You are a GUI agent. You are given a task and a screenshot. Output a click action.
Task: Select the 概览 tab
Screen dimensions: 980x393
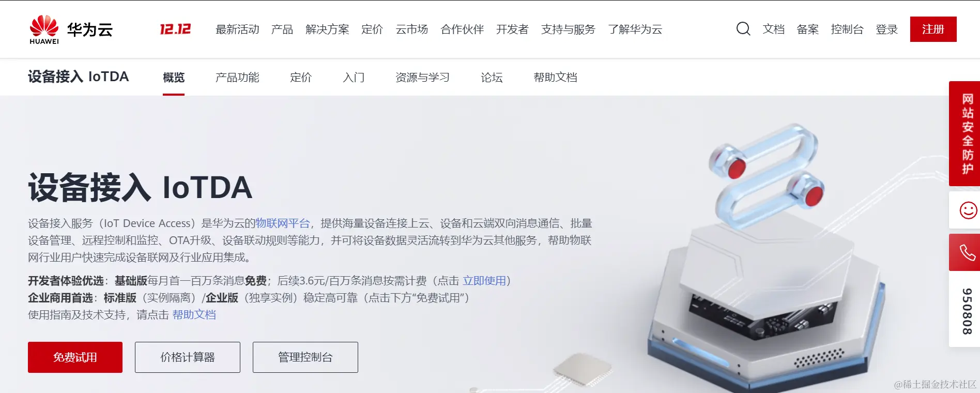pos(174,78)
